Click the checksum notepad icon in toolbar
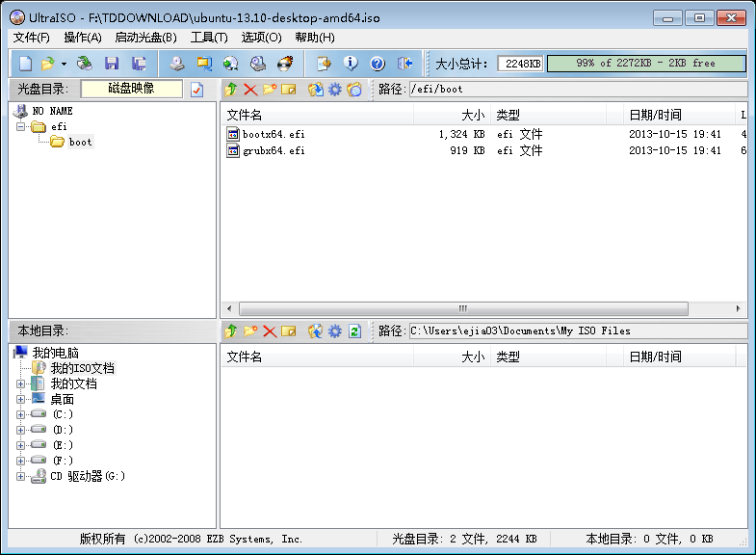The width and height of the screenshot is (756, 555). point(324,64)
